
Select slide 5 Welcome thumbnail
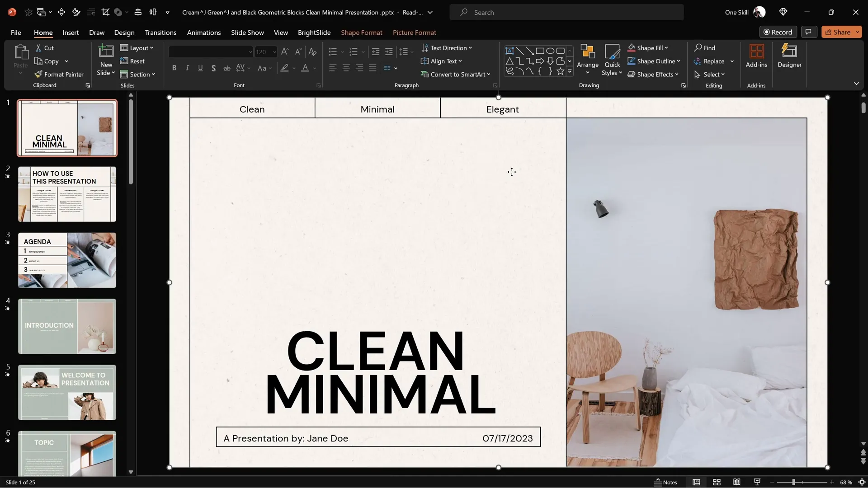tap(67, 393)
